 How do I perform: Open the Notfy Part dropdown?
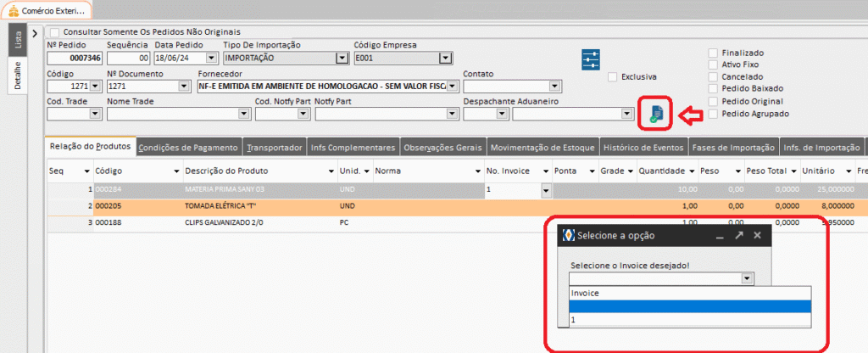(451, 113)
